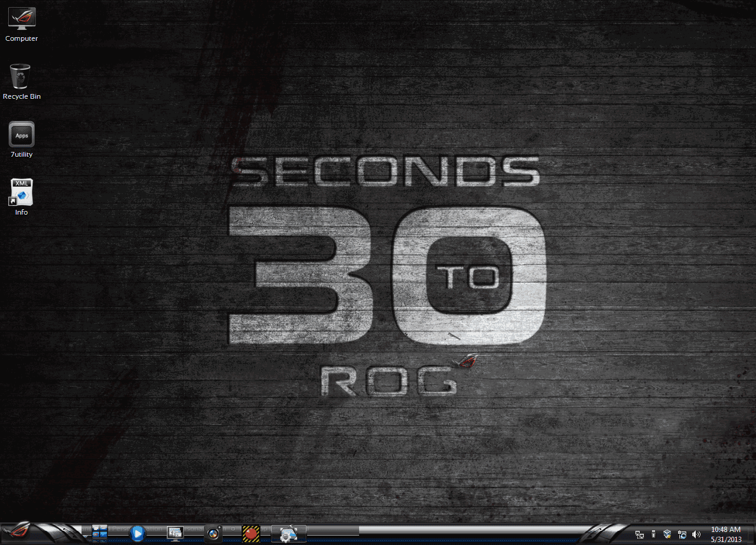Image resolution: width=756 pixels, height=545 pixels.
Task: Click the window switcher taskbar icon
Action: (x=100, y=533)
